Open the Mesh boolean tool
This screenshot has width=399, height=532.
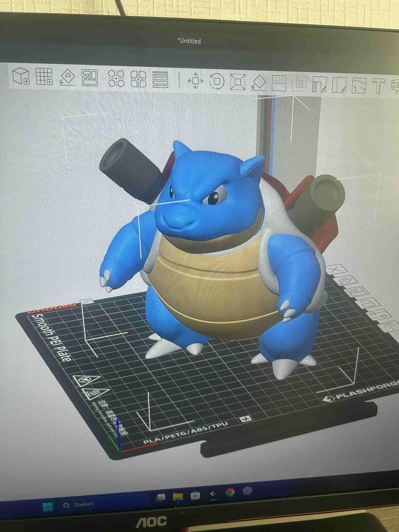(x=300, y=84)
